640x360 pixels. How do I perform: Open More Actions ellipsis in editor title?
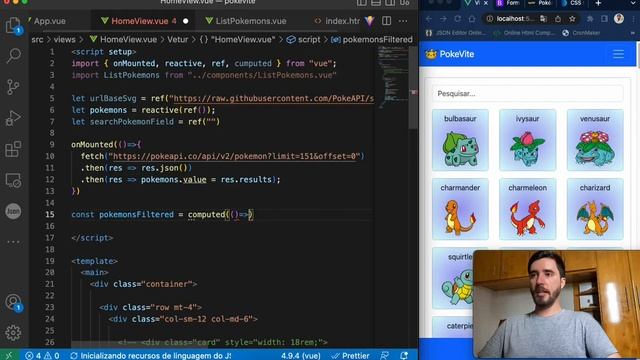point(403,21)
